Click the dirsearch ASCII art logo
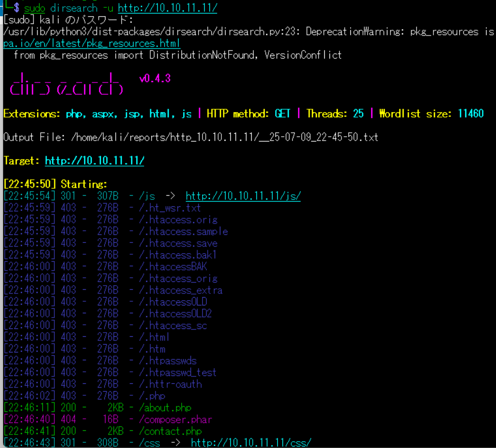Screen dimensions: 496x448 point(66,84)
